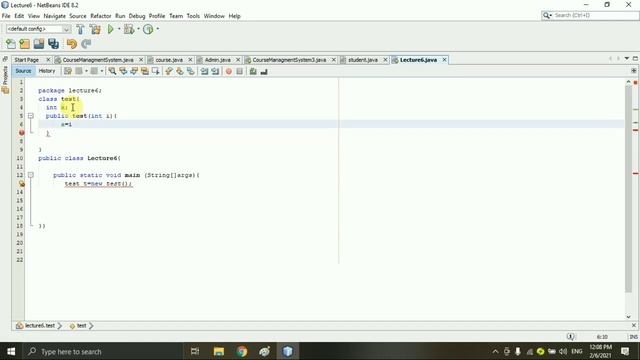Click the New Project icon
Image resolution: width=640 pixels, height=360 pixels.
[x=24, y=44]
